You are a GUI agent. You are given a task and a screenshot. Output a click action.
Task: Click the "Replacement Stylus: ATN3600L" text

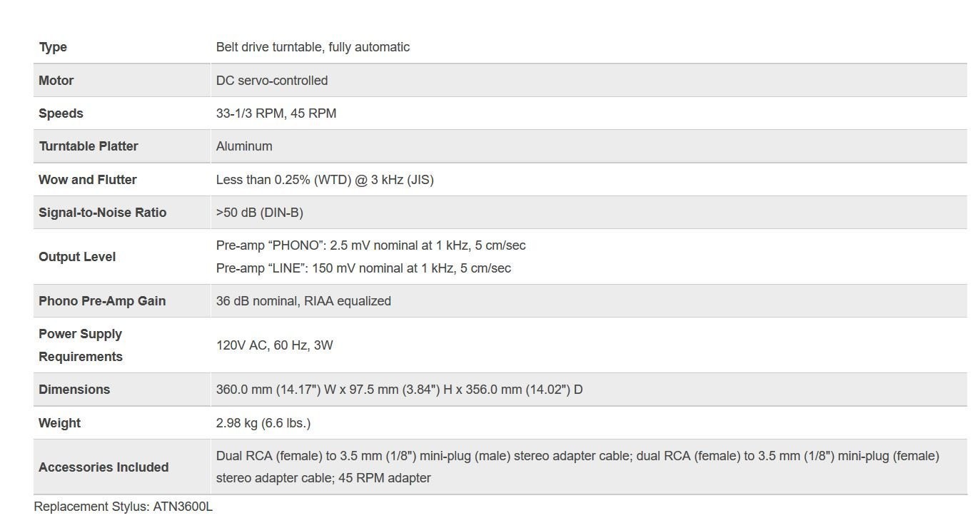[x=123, y=507]
